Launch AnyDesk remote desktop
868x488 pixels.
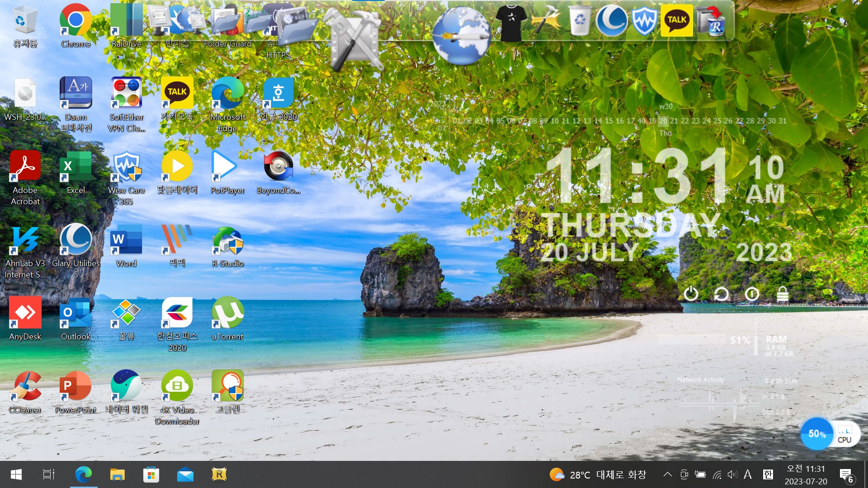point(25,319)
